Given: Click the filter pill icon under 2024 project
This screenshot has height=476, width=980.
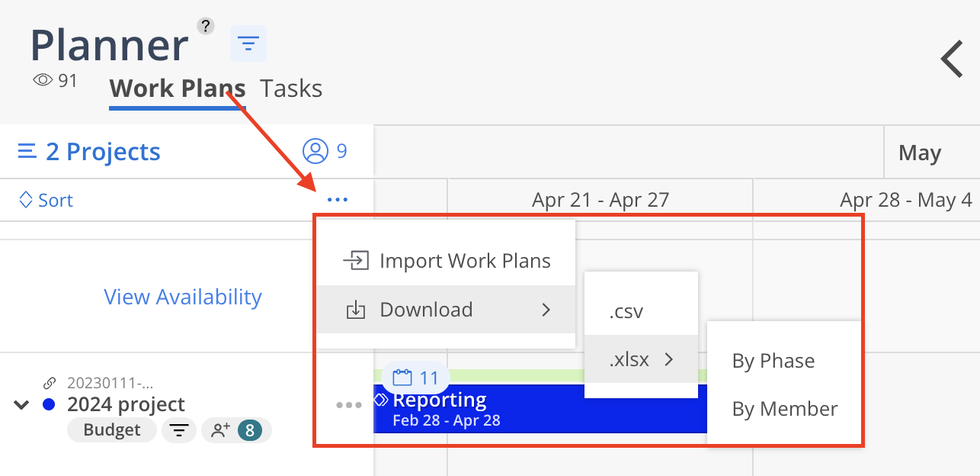Looking at the screenshot, I should pos(179,430).
